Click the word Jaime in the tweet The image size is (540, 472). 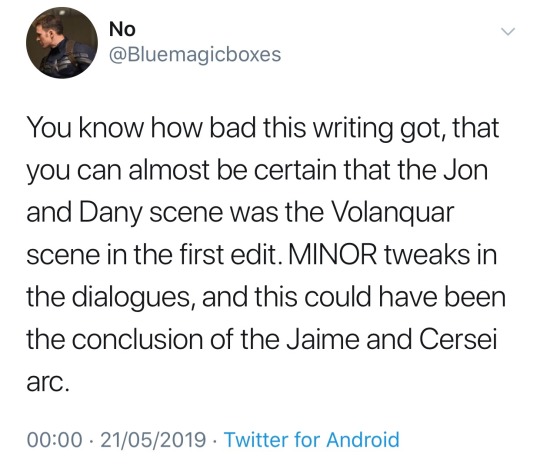point(325,339)
